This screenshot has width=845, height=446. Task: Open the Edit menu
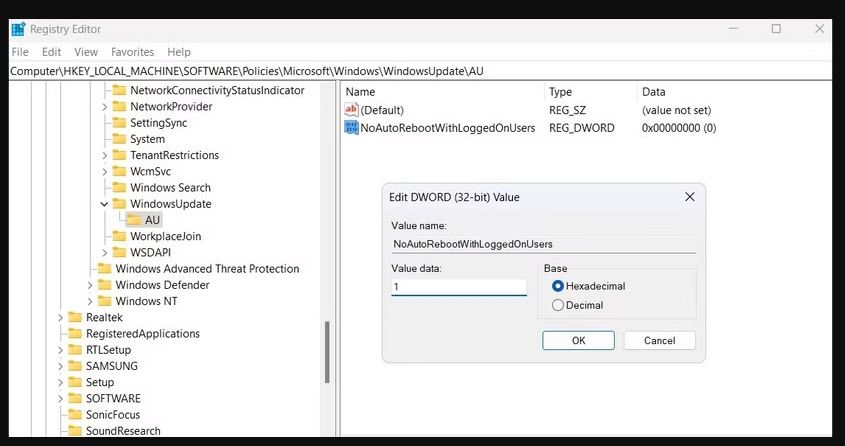click(52, 52)
